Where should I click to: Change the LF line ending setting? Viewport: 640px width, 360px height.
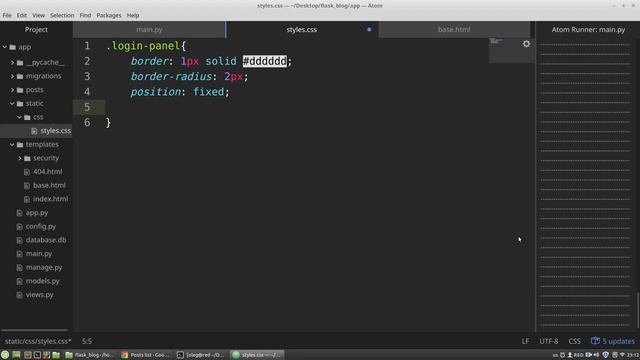coord(525,341)
